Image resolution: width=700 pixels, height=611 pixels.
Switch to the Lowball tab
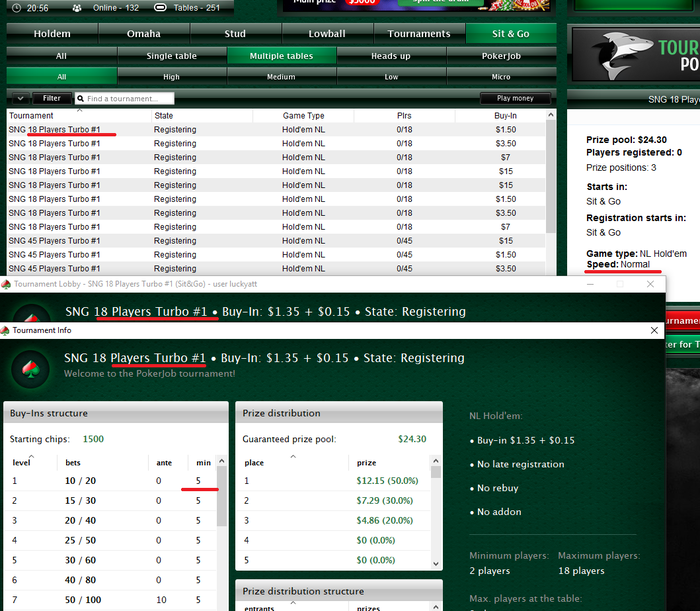pos(327,33)
